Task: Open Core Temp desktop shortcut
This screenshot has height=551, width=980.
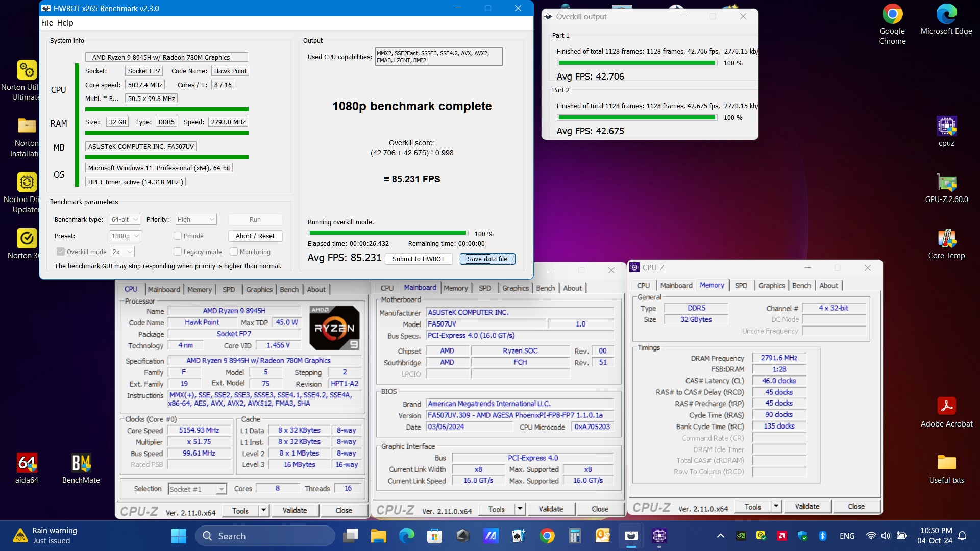Action: point(946,244)
